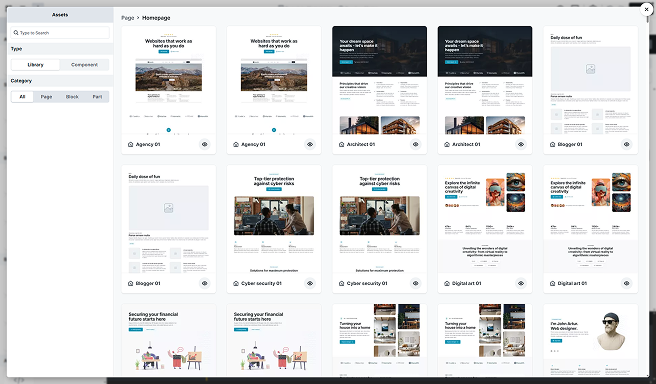Viewport: 656px width, 384px height.
Task: Click the page icon beside second Agency 01 label
Action: (x=236, y=144)
